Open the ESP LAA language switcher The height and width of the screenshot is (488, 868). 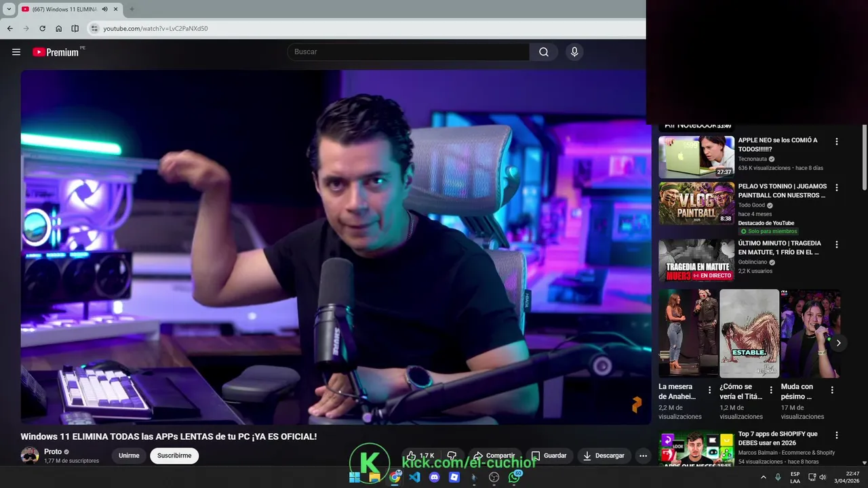tap(795, 477)
